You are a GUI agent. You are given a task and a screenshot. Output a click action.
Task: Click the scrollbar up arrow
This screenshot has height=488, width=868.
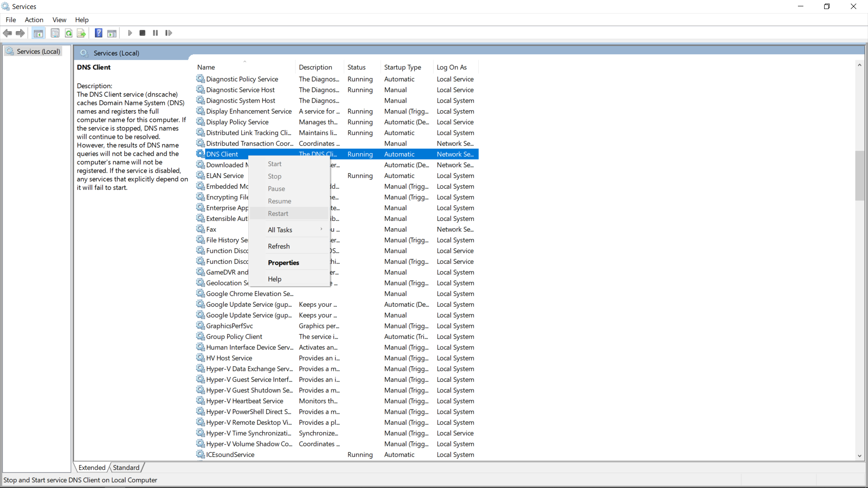pos(859,65)
